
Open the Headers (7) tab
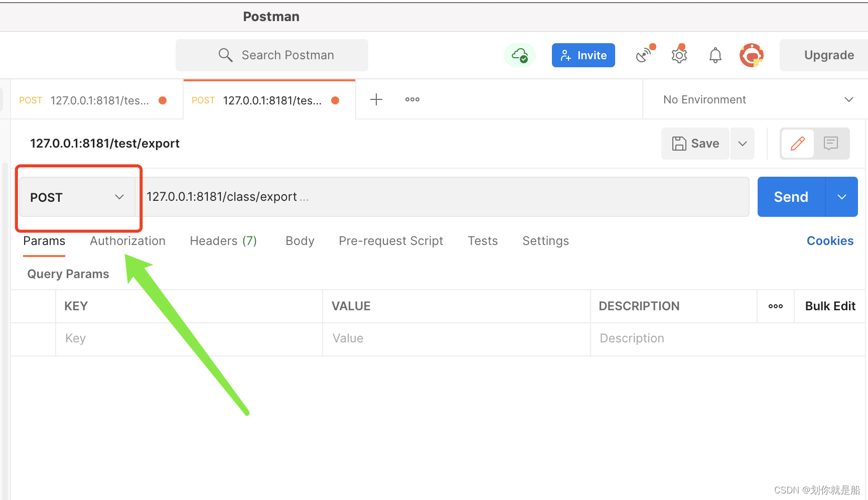(223, 241)
